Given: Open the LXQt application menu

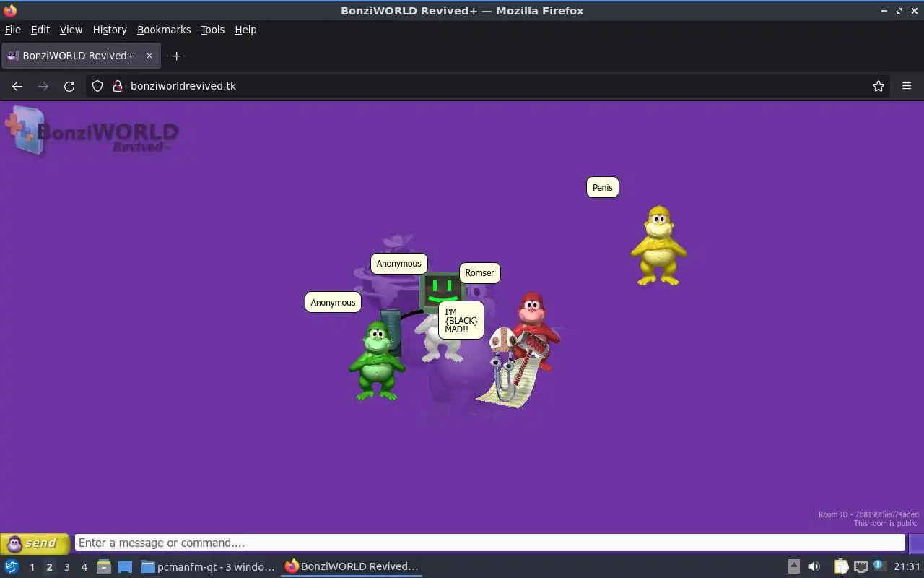Looking at the screenshot, I should pyautogui.click(x=12, y=566).
